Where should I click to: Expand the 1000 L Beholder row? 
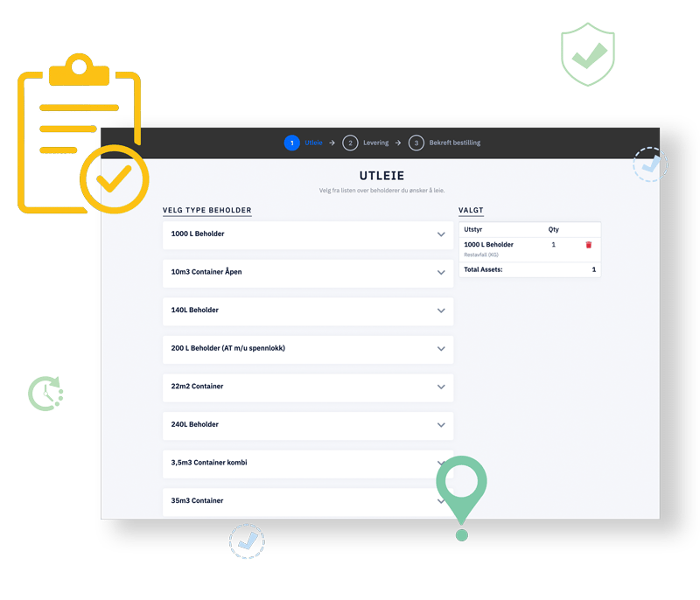[x=441, y=234]
